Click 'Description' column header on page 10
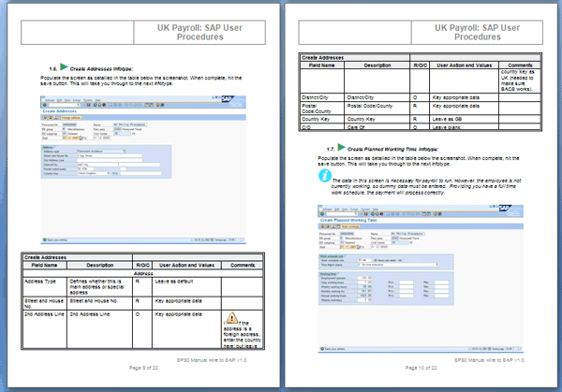 (377, 65)
